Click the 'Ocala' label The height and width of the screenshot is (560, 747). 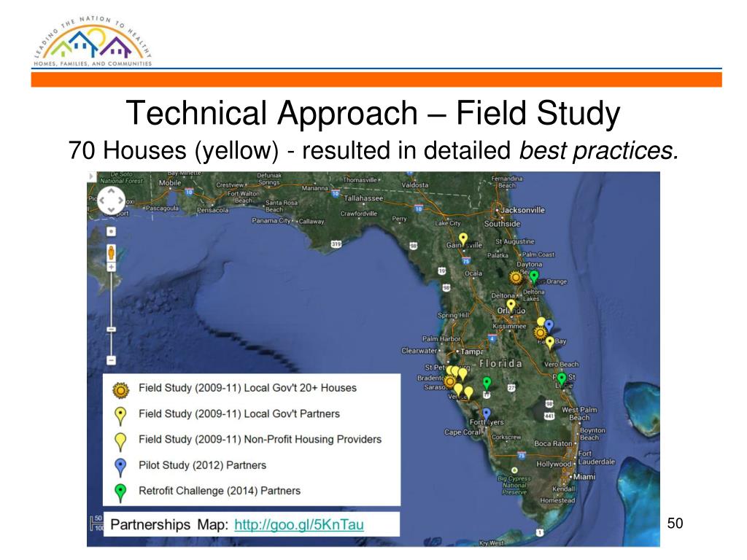pos(473,273)
